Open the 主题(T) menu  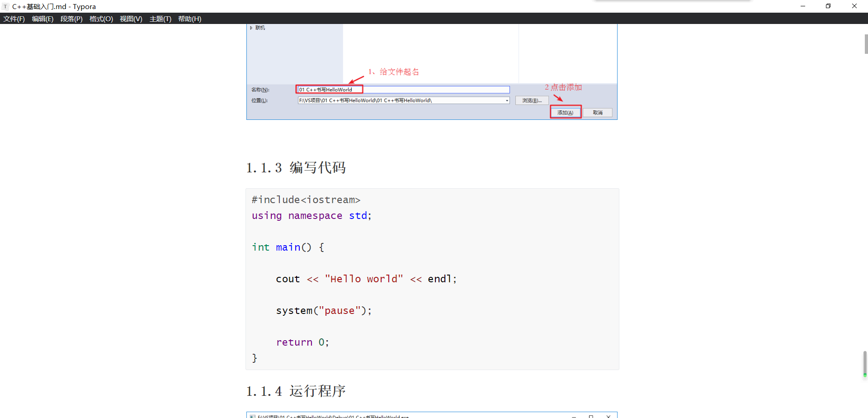pyautogui.click(x=160, y=19)
